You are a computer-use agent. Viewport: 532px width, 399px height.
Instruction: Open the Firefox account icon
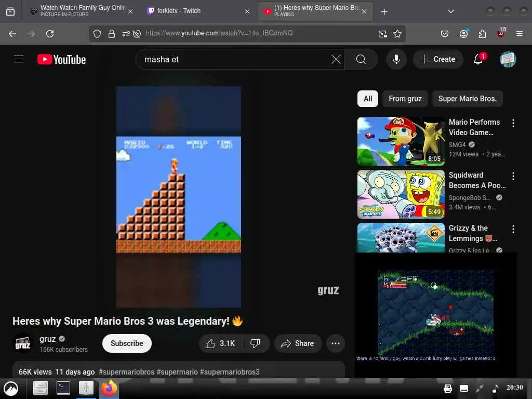pyautogui.click(x=463, y=34)
